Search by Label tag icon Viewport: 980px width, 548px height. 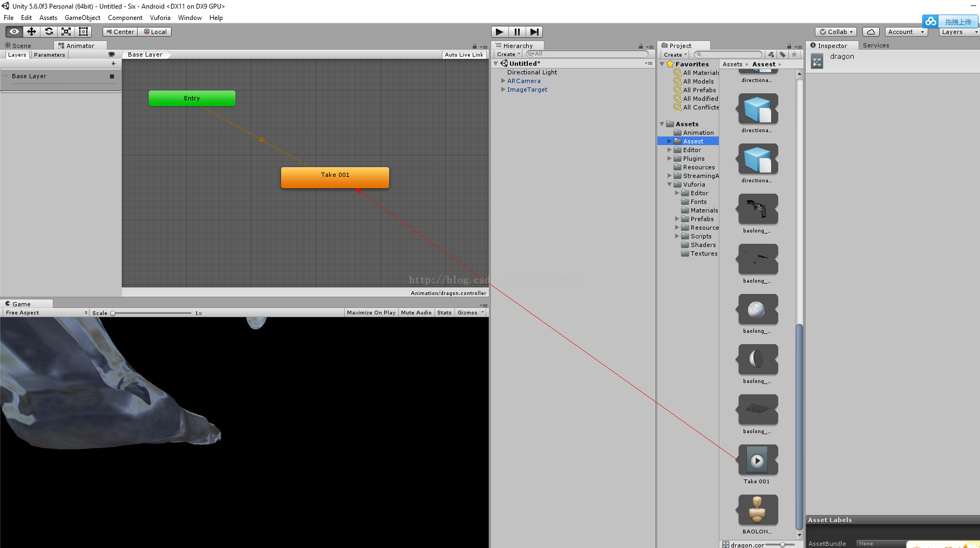(782, 54)
